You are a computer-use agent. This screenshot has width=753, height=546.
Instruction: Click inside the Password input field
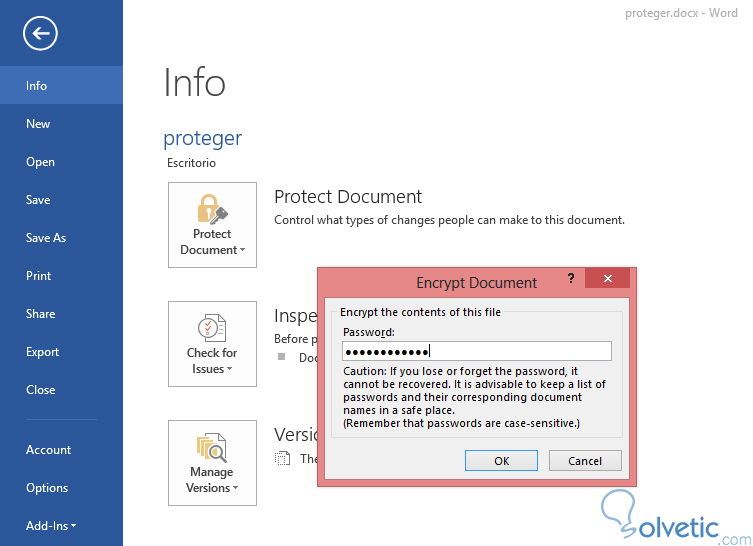tap(477, 352)
